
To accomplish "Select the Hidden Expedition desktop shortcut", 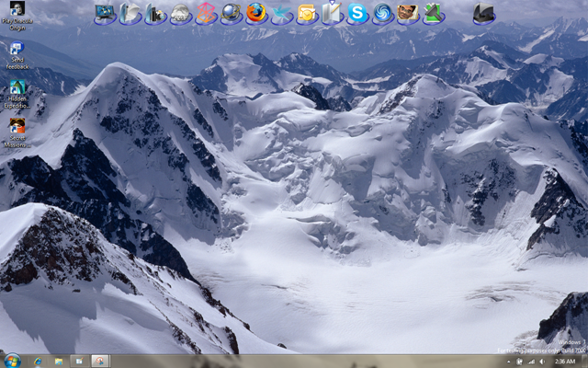I will click(x=17, y=94).
